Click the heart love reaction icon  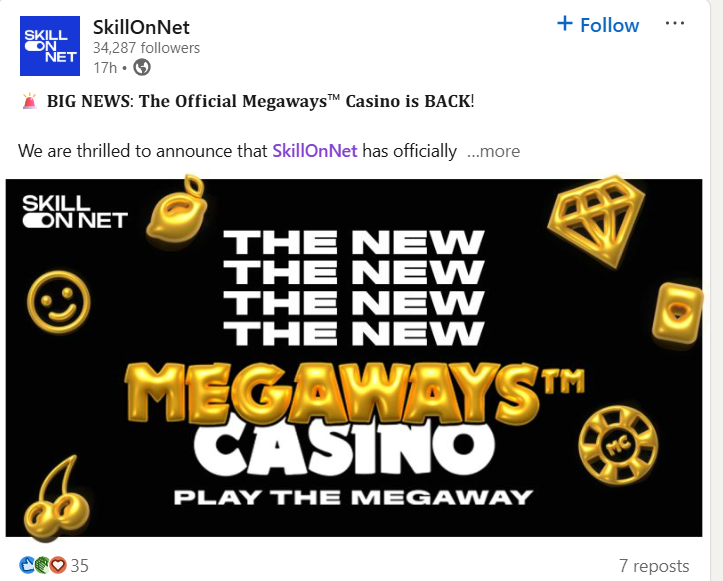[x=58, y=565]
